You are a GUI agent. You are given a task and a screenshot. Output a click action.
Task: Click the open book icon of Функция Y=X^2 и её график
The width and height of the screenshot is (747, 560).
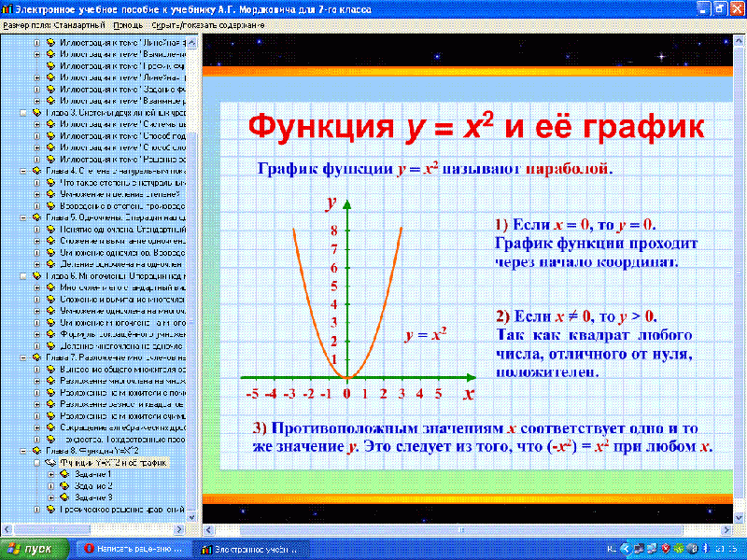[x=51, y=463]
